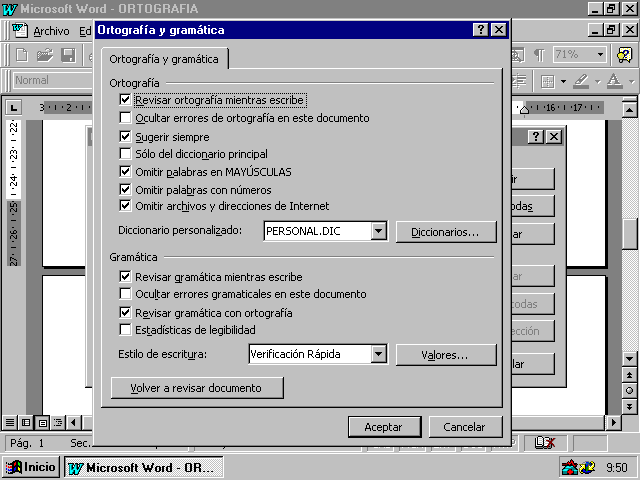Switch to Online layout view icon

[x=26, y=422]
